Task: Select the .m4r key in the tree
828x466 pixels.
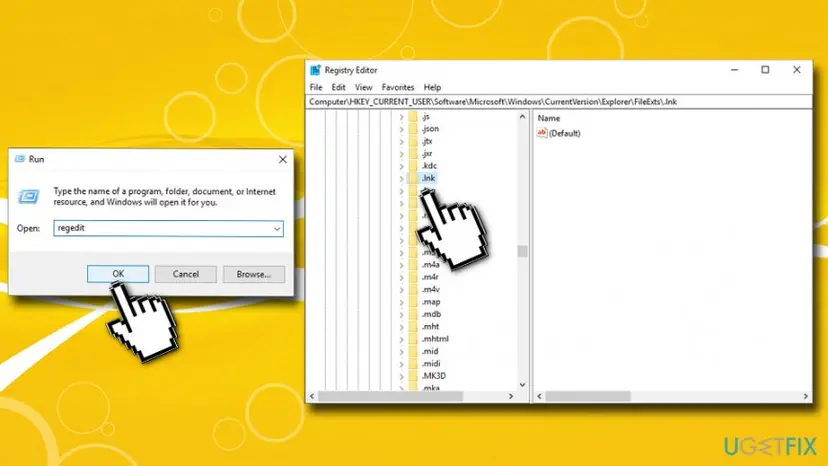Action: pos(430,277)
